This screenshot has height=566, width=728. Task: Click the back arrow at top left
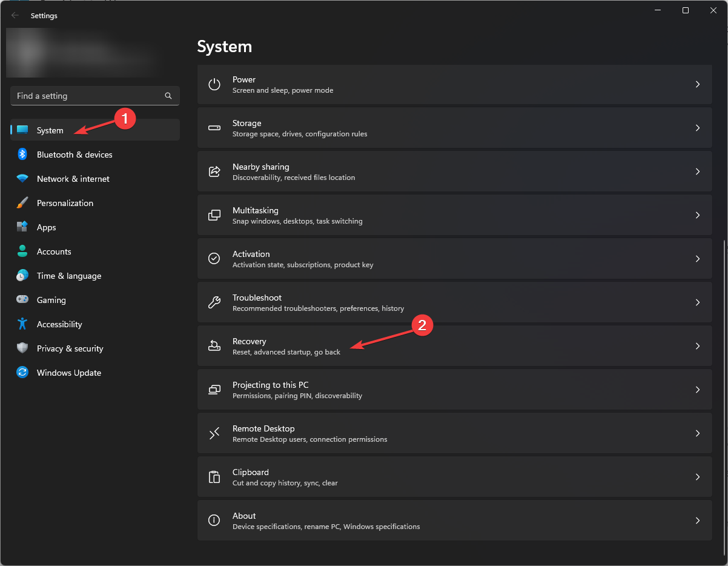click(x=15, y=15)
